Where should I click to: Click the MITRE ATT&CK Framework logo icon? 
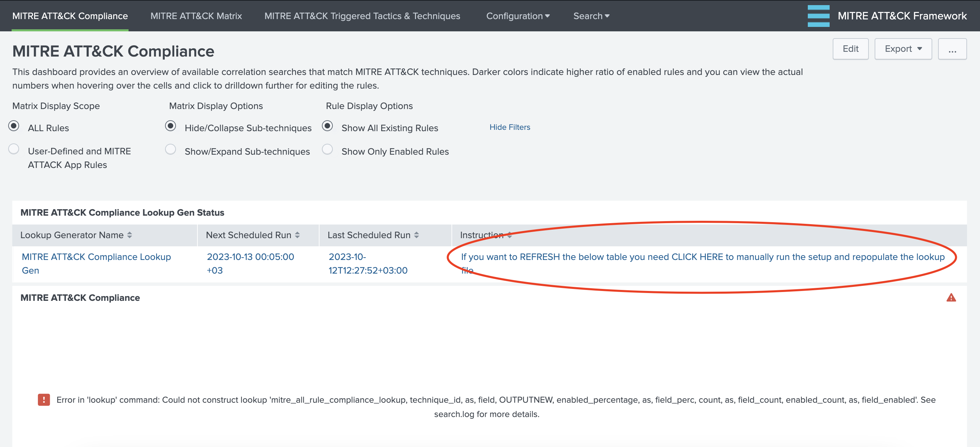pyautogui.click(x=818, y=16)
